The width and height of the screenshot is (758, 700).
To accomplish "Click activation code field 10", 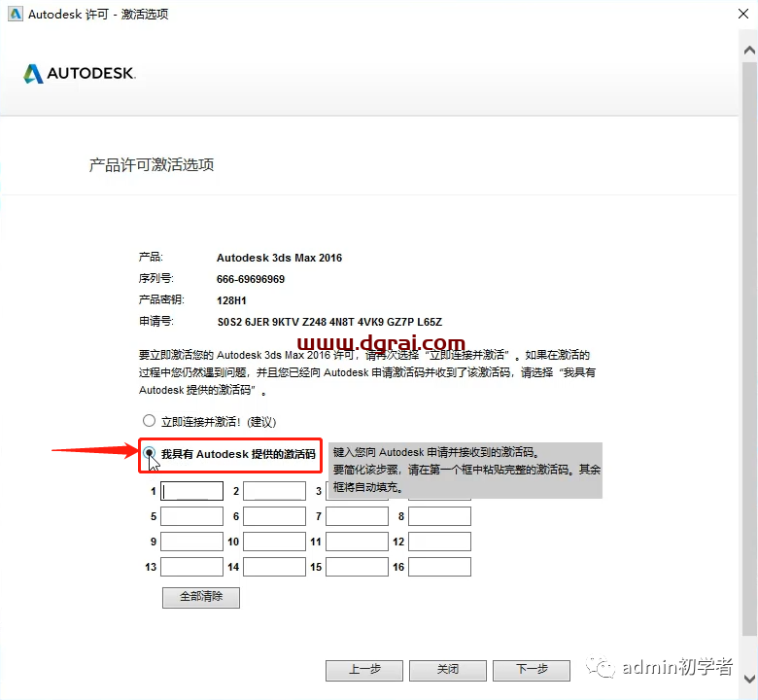I will click(x=275, y=542).
